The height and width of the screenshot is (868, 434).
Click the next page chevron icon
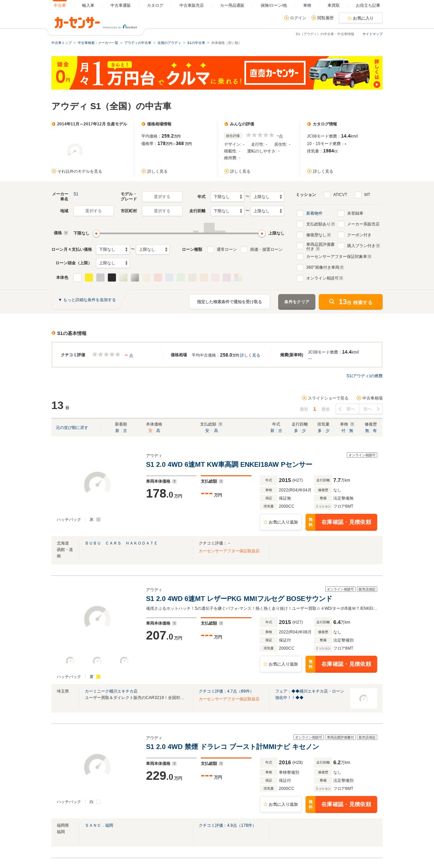tap(378, 409)
